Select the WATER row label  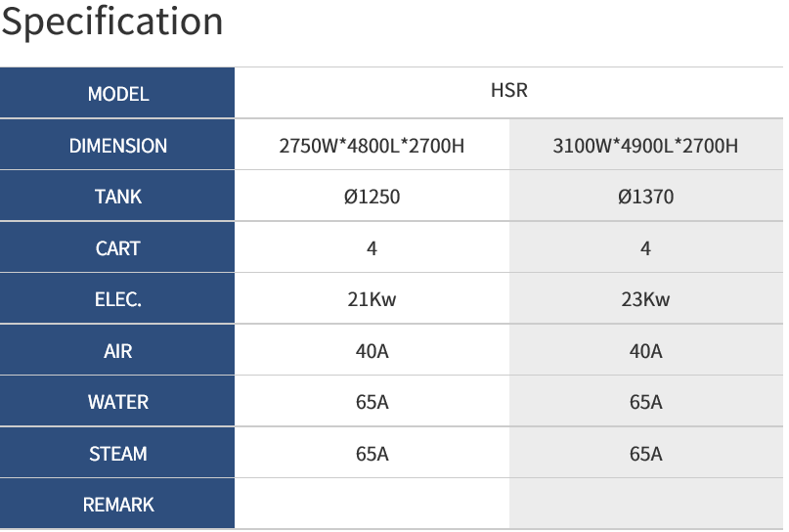click(x=117, y=402)
